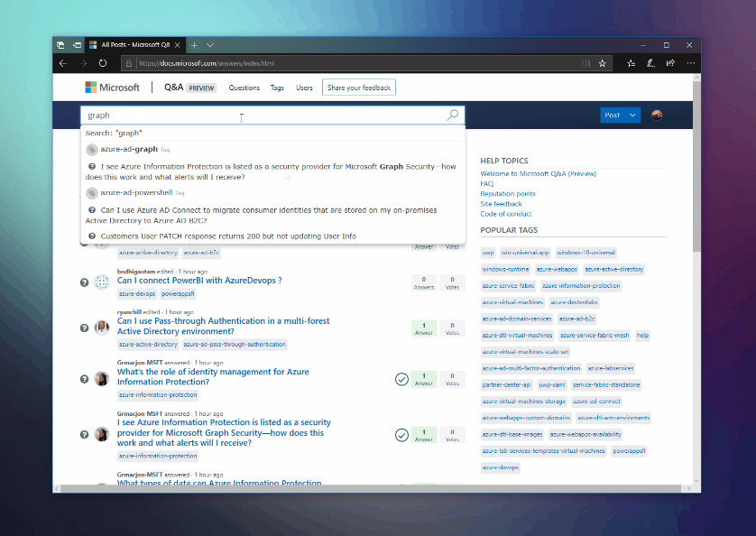
Task: Open the Questions menu
Action: point(244,88)
